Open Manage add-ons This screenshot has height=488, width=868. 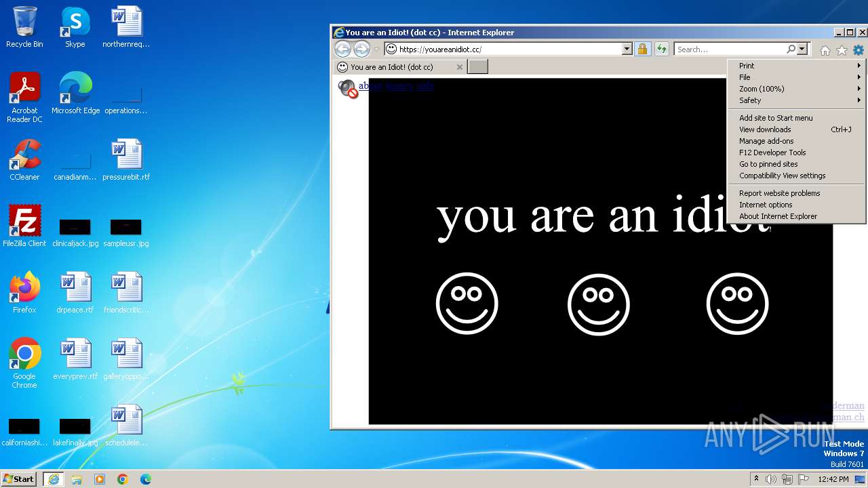(x=796, y=141)
